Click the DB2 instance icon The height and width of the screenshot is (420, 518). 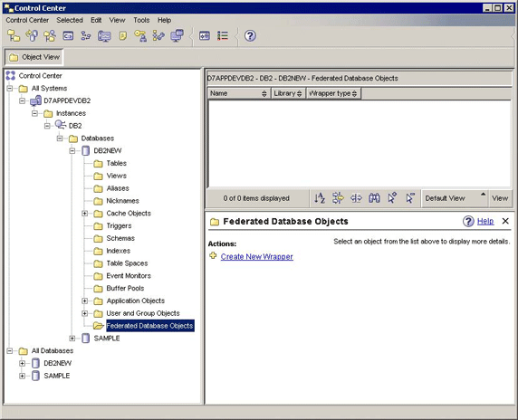click(61, 126)
